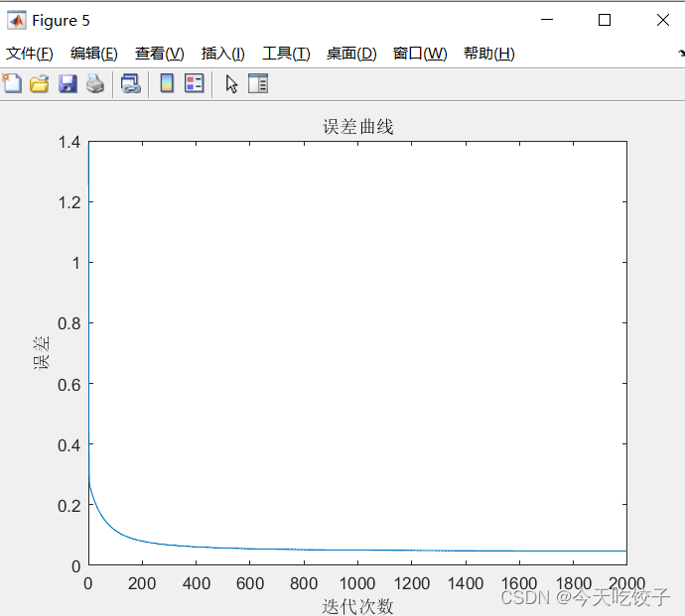Image resolution: width=685 pixels, height=616 pixels.
Task: Open the 工具(T) menu
Action: (x=286, y=54)
